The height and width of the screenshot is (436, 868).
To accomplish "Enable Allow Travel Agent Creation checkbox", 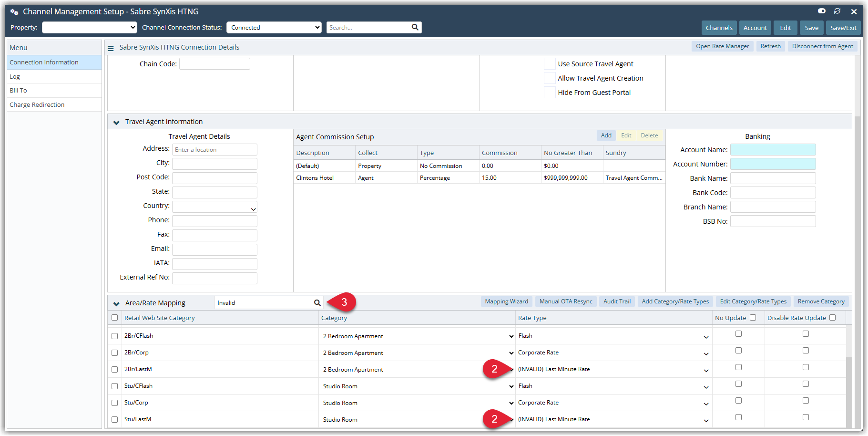I will point(550,78).
